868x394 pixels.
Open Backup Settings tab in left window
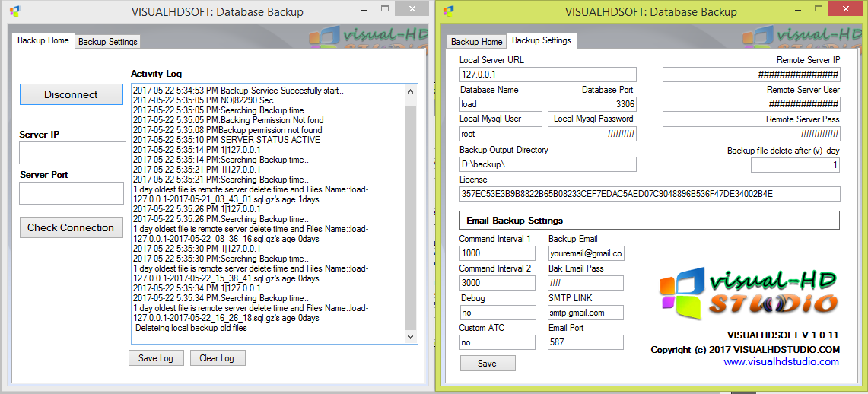(107, 42)
